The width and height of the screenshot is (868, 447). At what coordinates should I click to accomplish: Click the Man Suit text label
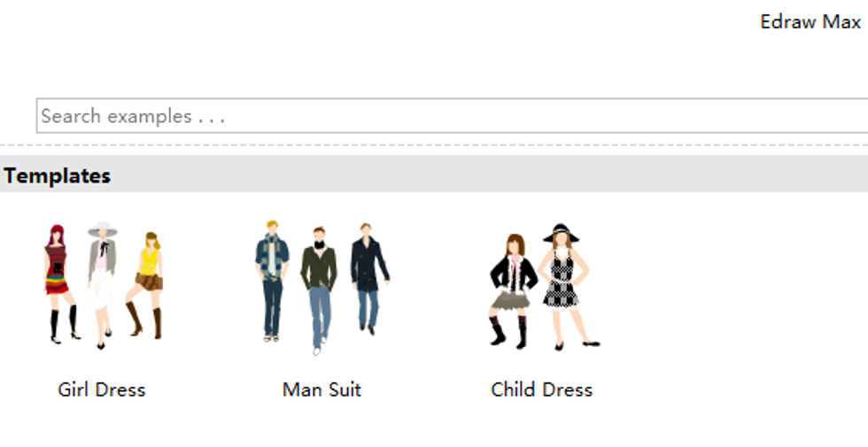[x=322, y=389]
